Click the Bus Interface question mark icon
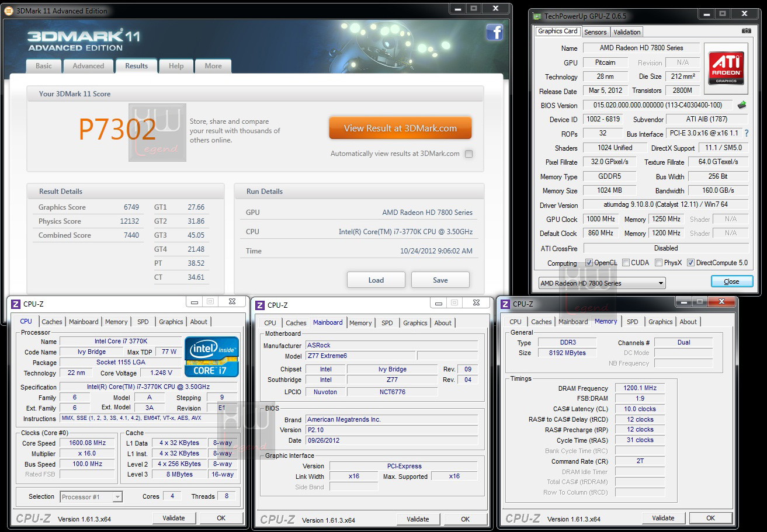 click(746, 134)
